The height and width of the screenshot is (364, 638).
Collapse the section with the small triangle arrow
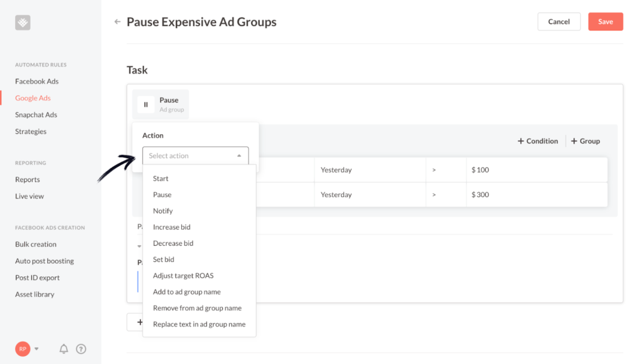pos(139,246)
